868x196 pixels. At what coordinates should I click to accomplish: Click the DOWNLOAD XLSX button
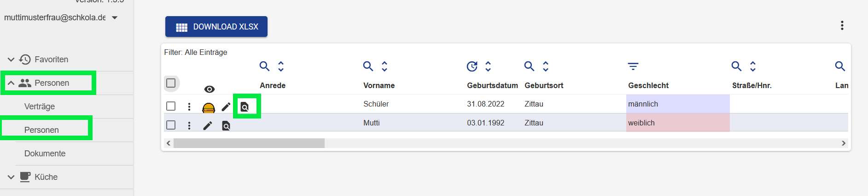tap(216, 27)
